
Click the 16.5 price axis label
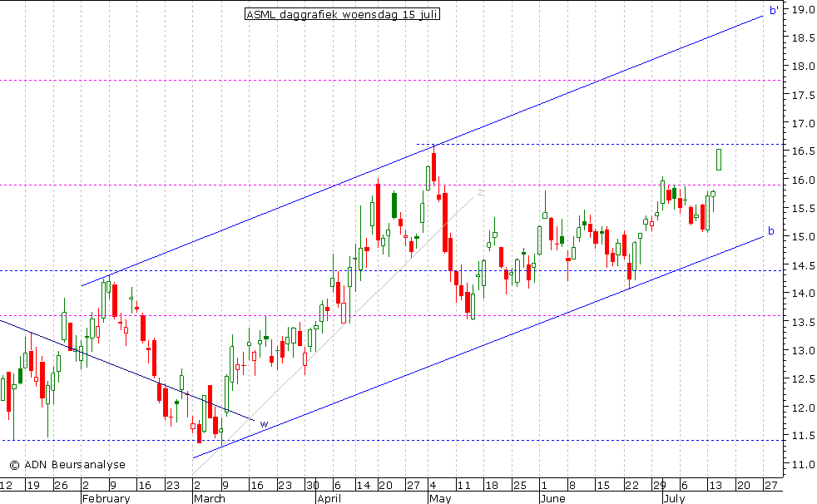click(x=803, y=151)
